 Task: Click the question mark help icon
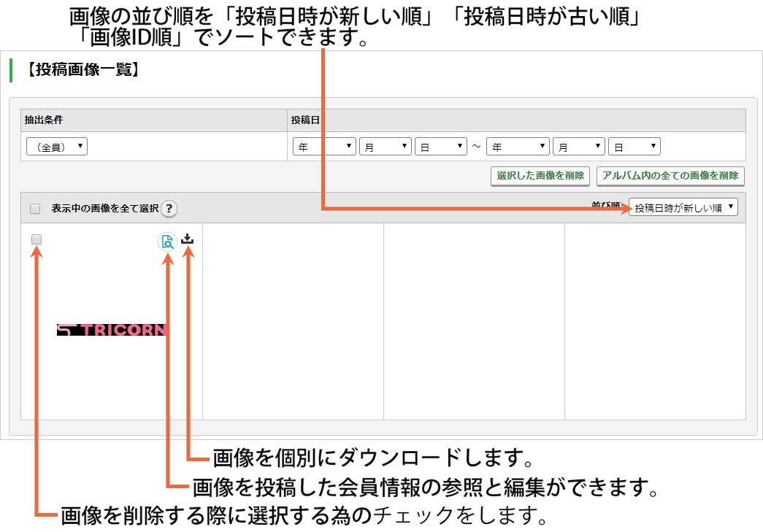(x=169, y=209)
